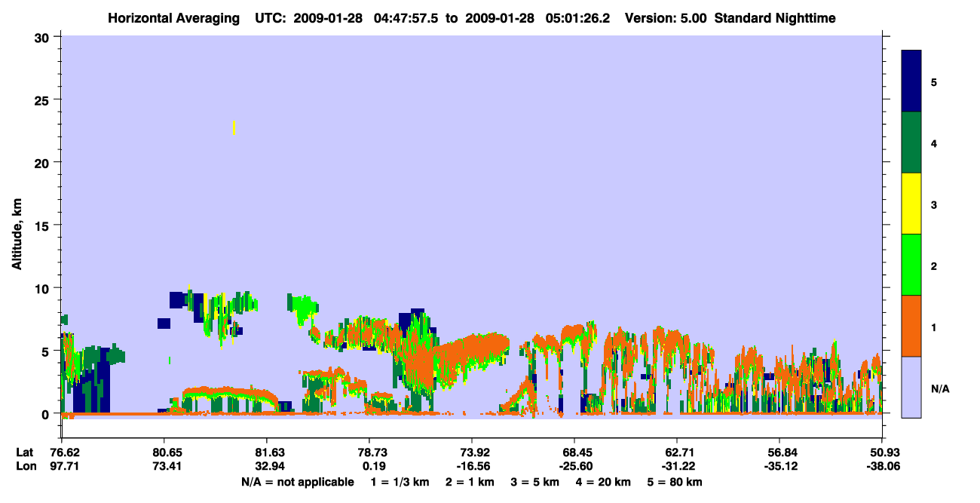The width and height of the screenshot is (980, 503).
Task: Click the lavender N/A colorbar segment
Action: (911, 387)
